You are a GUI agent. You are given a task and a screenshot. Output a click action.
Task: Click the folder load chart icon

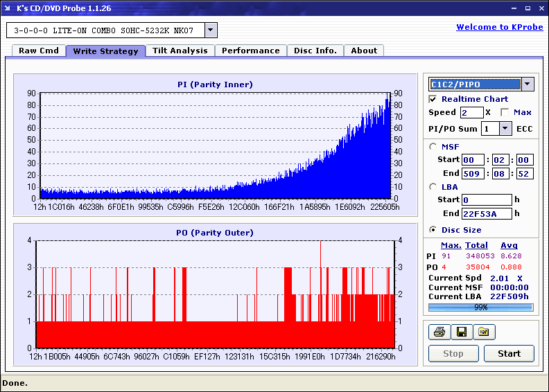(x=484, y=332)
